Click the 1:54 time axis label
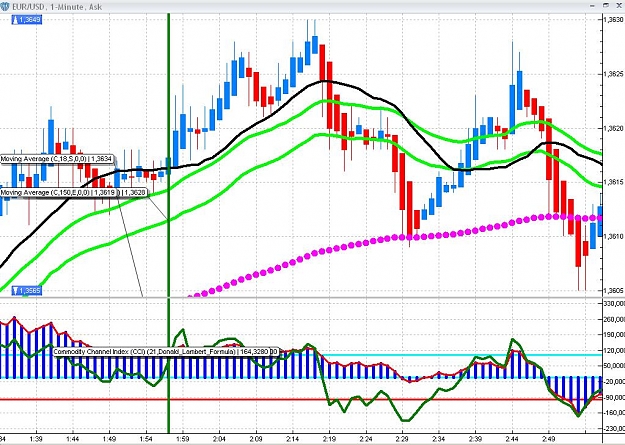Viewport: 625px width, 445px height. pos(146,439)
